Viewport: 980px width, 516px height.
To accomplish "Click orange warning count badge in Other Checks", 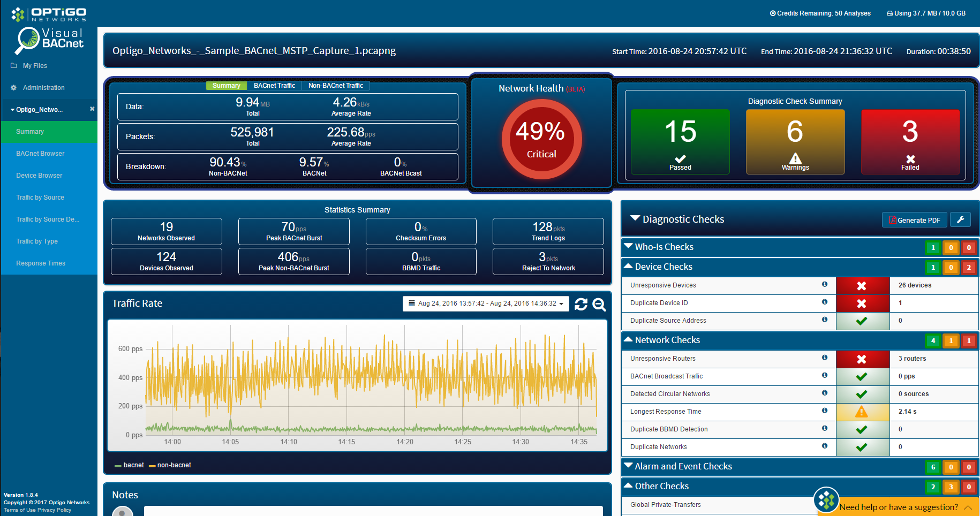I will pos(951,487).
